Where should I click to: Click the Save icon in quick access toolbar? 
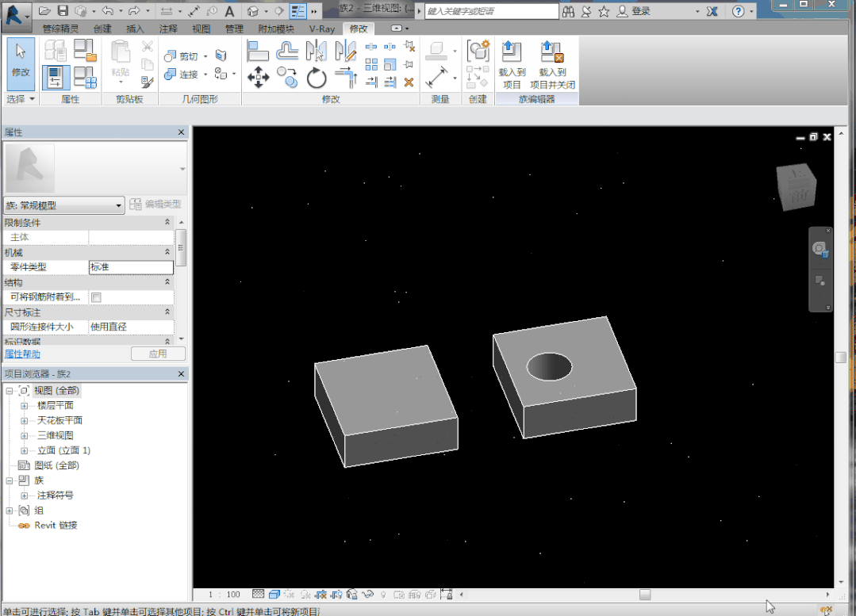click(x=63, y=11)
